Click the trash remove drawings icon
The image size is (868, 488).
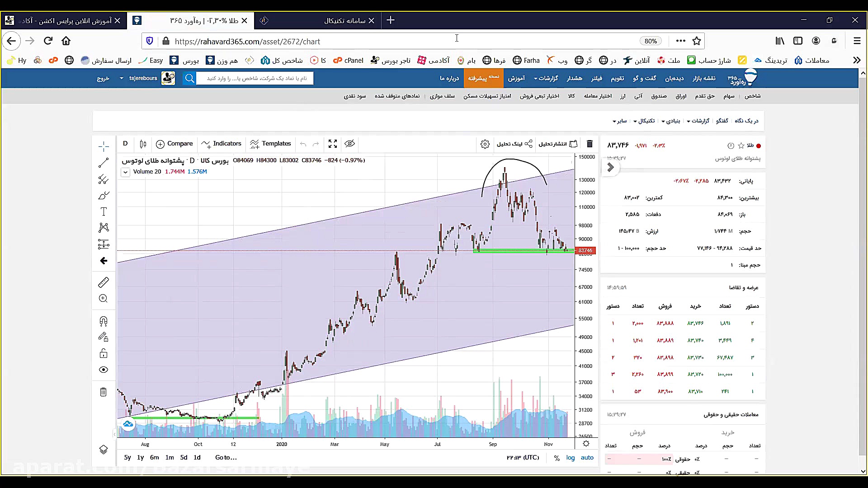point(104,392)
